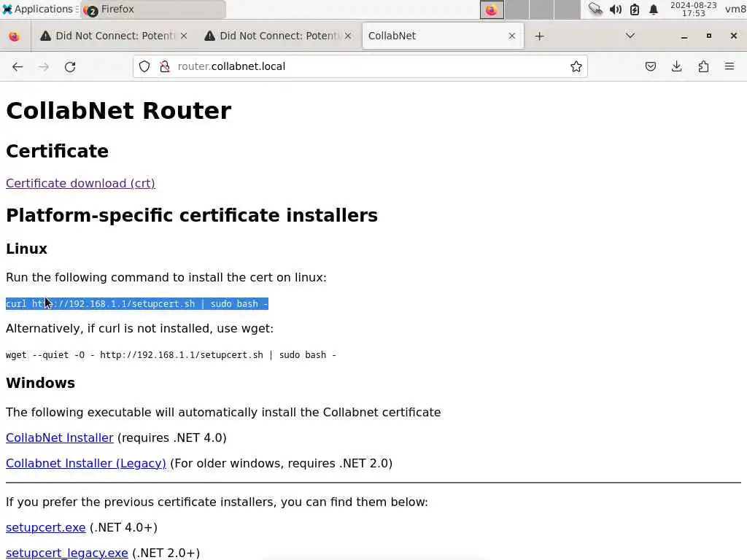The width and height of the screenshot is (747, 560).
Task: Adjust volume via speaker tray icon
Action: [x=616, y=9]
